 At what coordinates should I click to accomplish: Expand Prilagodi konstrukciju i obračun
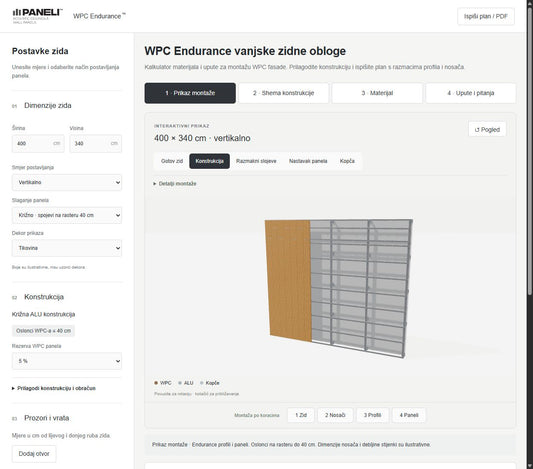(54, 388)
